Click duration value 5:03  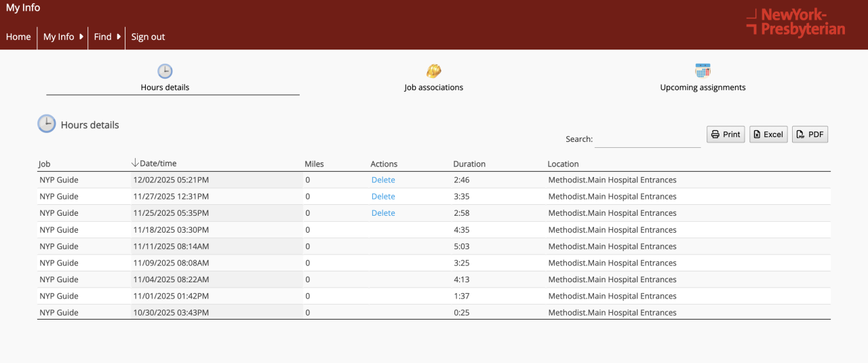(462, 246)
